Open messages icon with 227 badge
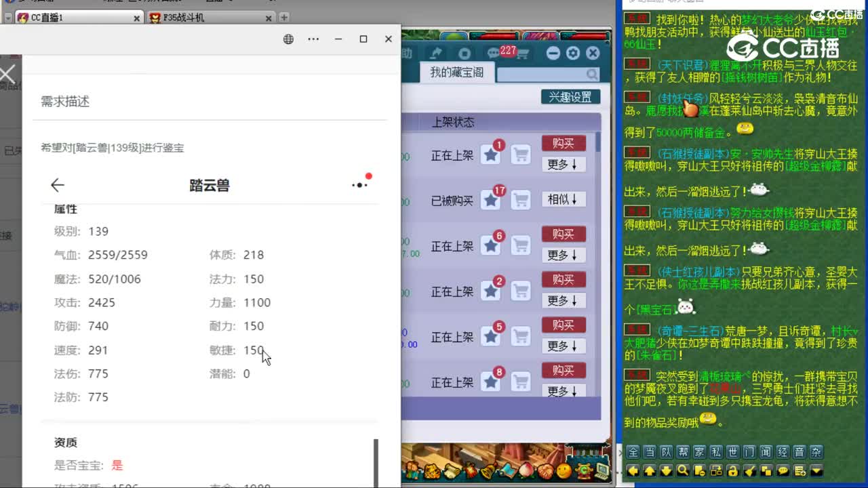Screen dimensions: 868x488 [494, 54]
